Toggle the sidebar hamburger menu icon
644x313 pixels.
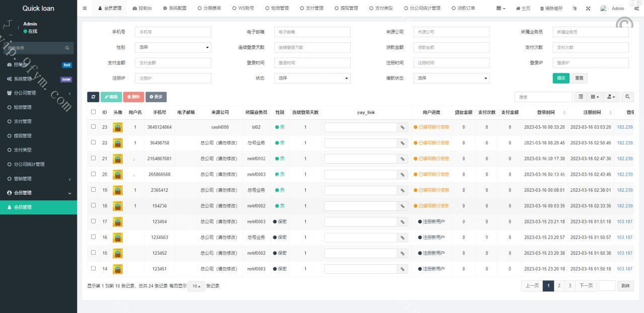tap(85, 9)
